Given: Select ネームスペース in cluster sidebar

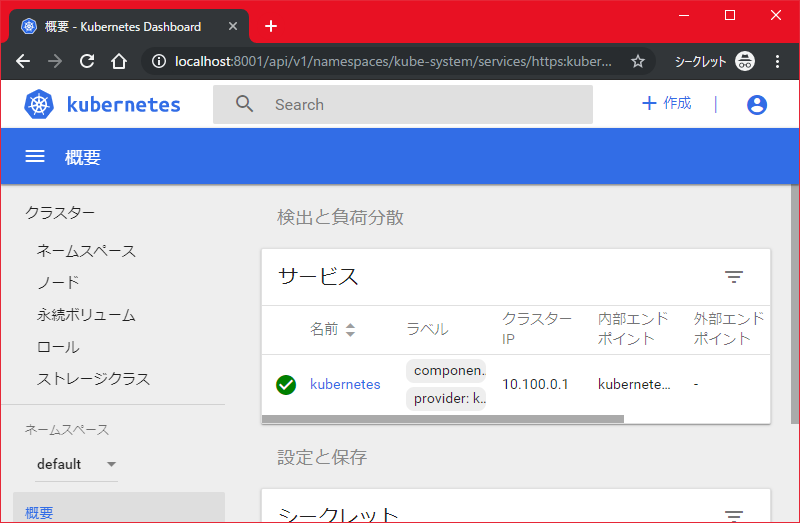Looking at the screenshot, I should coord(86,251).
